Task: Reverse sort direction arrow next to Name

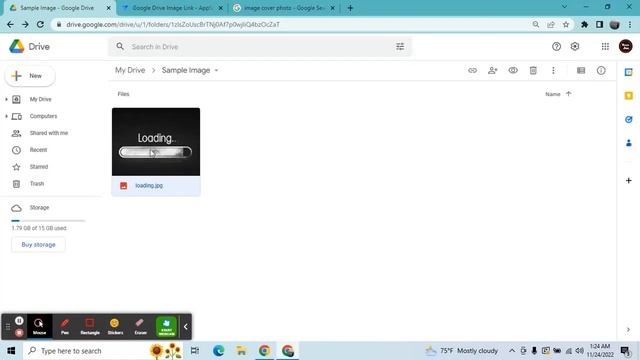Action: [569, 94]
